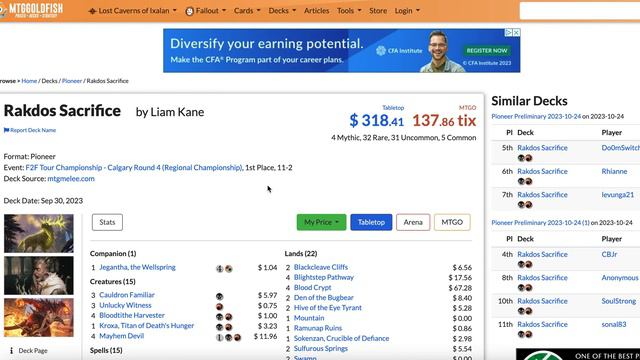Open 5th place Rakdos Sacrifice deck

pyautogui.click(x=542, y=148)
